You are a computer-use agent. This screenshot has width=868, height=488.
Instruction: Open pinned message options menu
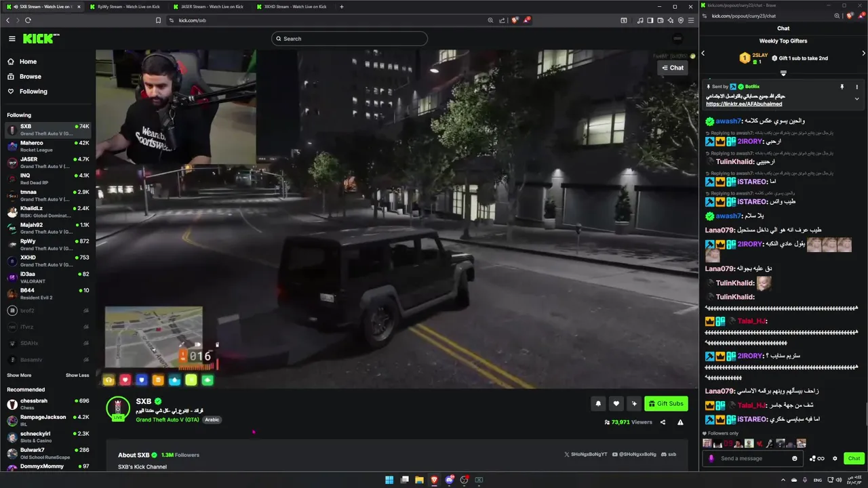tap(856, 87)
